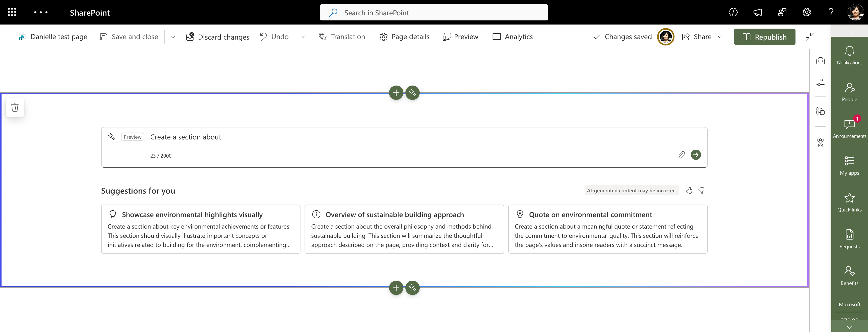Add new section with top plus button
The image size is (868, 332).
[x=396, y=93]
